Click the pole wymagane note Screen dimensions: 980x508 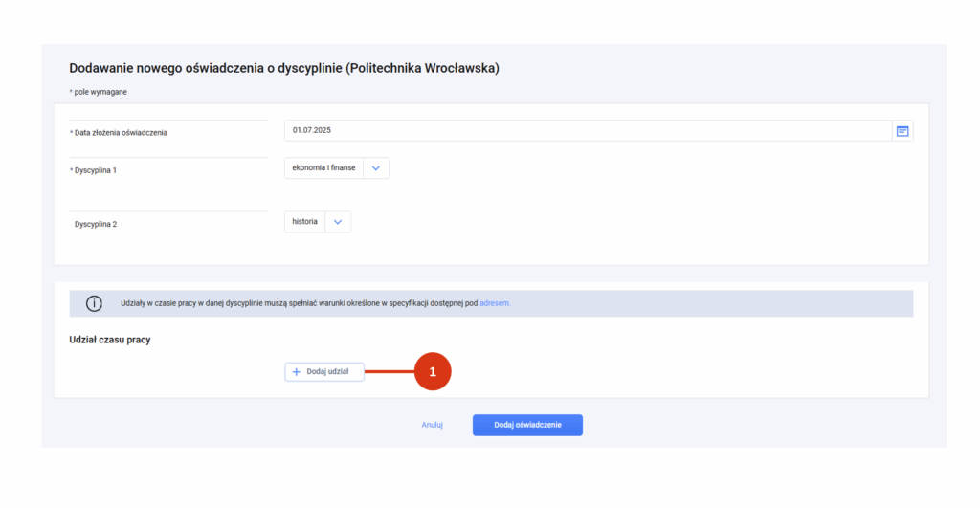click(x=100, y=92)
